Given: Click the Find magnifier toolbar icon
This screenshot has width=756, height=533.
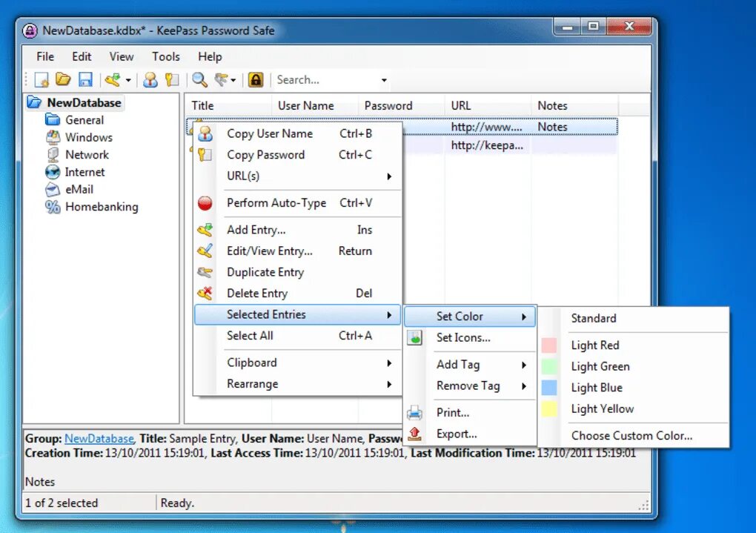Looking at the screenshot, I should click(199, 79).
